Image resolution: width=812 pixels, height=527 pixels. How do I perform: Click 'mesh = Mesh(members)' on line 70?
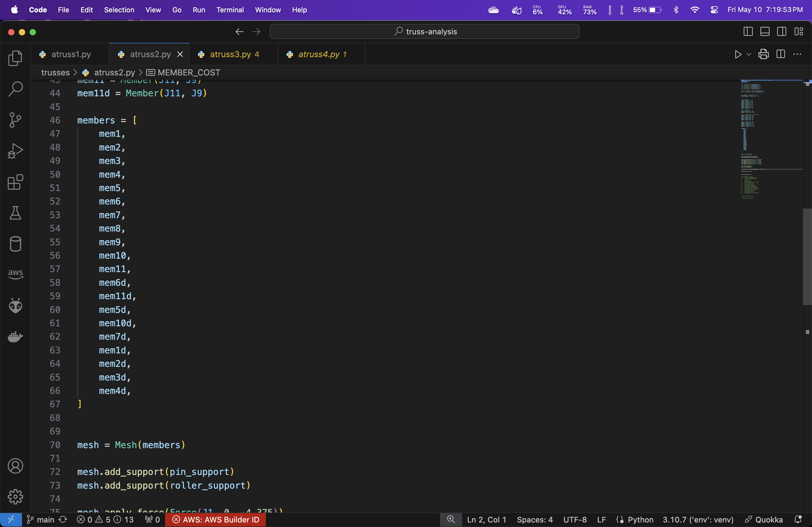click(131, 445)
